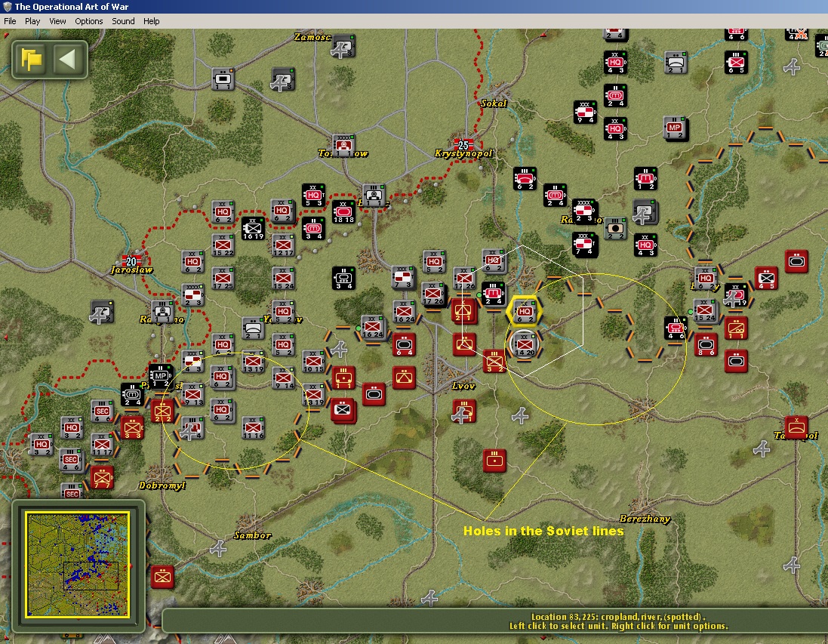Open the File menu
828x644 pixels.
coord(10,21)
